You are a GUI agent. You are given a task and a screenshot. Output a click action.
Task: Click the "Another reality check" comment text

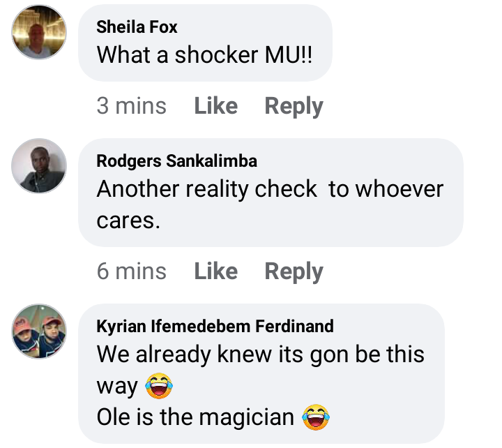coord(202,189)
